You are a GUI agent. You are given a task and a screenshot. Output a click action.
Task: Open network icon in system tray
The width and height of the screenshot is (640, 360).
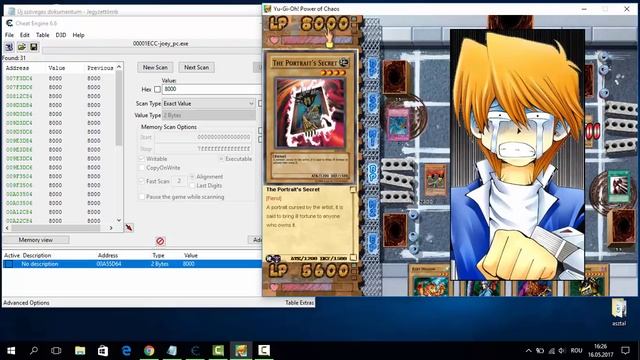pyautogui.click(x=551, y=351)
